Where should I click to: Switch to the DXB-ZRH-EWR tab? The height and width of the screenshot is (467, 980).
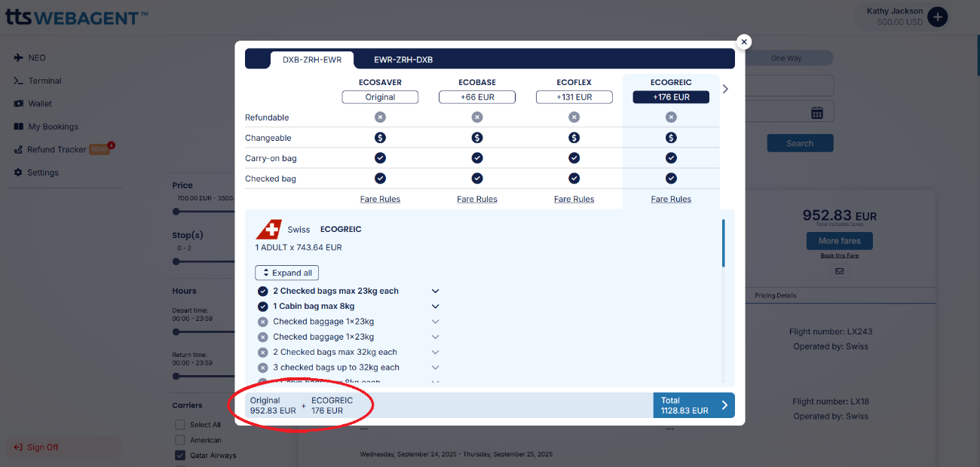click(312, 60)
